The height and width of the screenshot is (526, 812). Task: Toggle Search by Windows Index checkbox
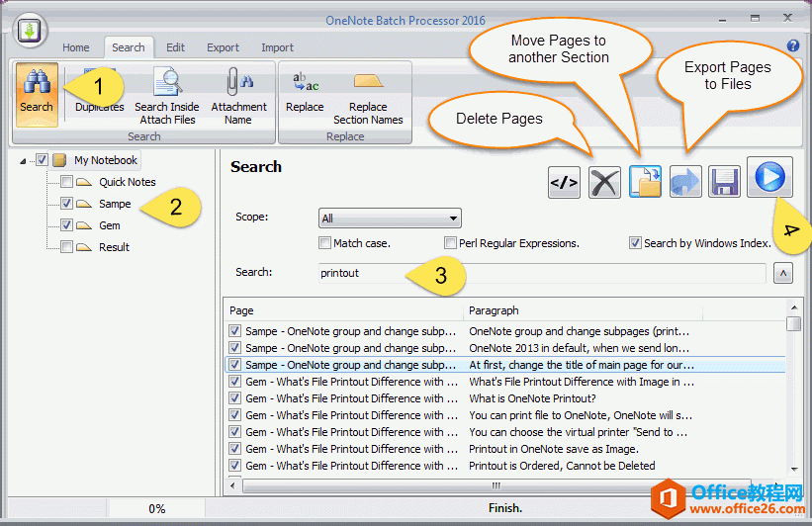point(635,243)
